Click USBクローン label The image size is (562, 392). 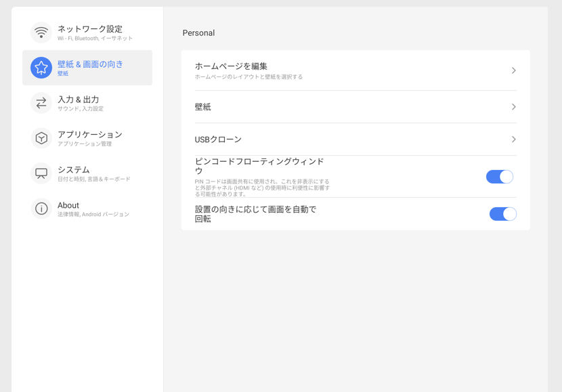(x=218, y=139)
